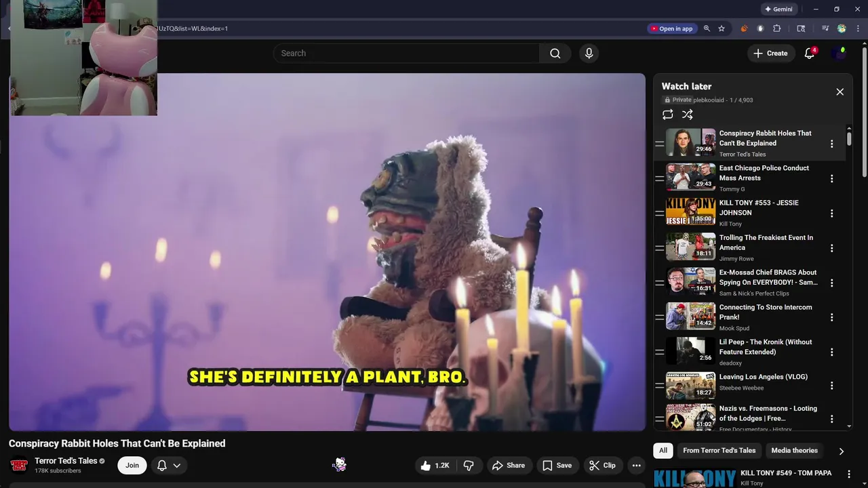Screen dimensions: 868x488
Task: Open YouTube notifications bell
Action: (809, 54)
